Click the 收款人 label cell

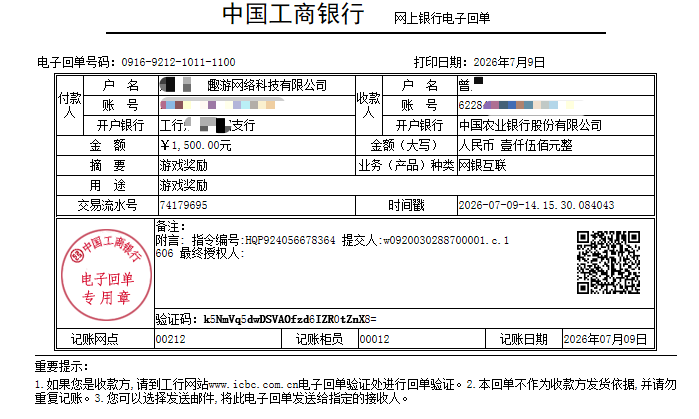tap(368, 105)
